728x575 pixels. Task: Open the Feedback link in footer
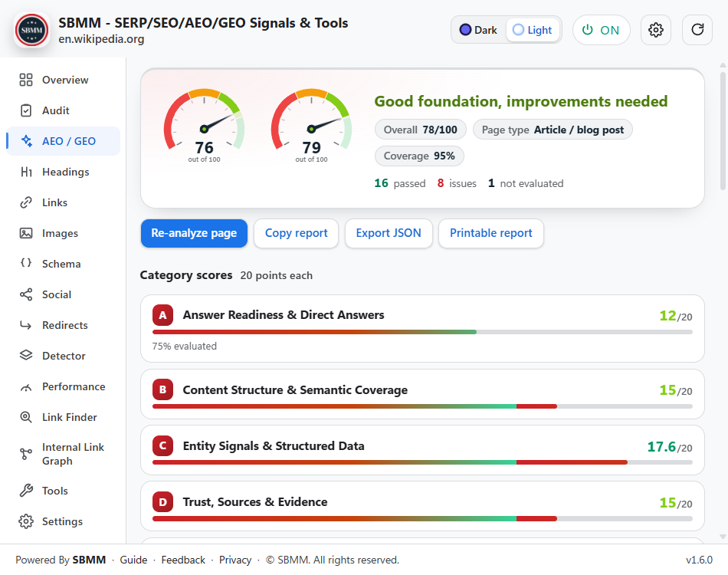tap(183, 560)
